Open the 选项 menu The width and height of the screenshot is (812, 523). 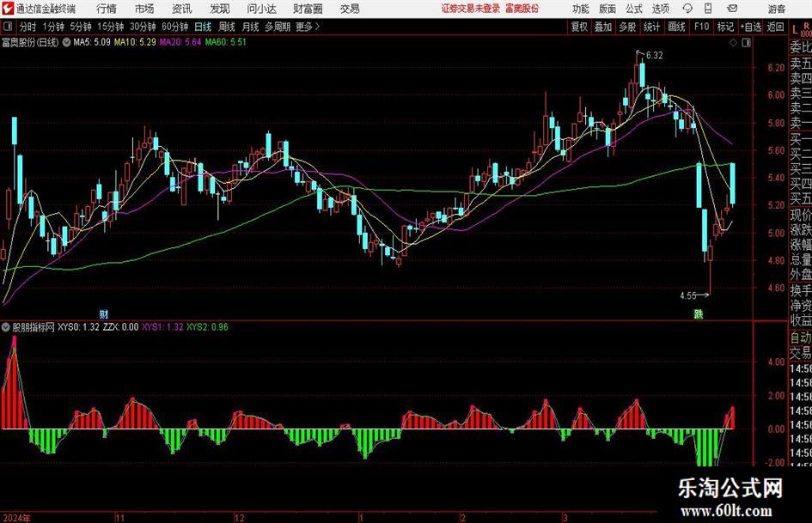pos(660,9)
